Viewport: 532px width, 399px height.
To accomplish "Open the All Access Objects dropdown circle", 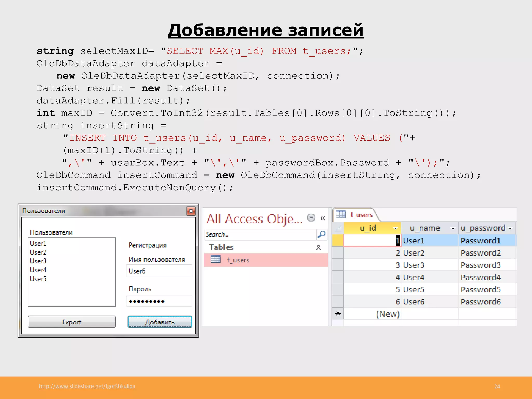I will click(x=311, y=217).
